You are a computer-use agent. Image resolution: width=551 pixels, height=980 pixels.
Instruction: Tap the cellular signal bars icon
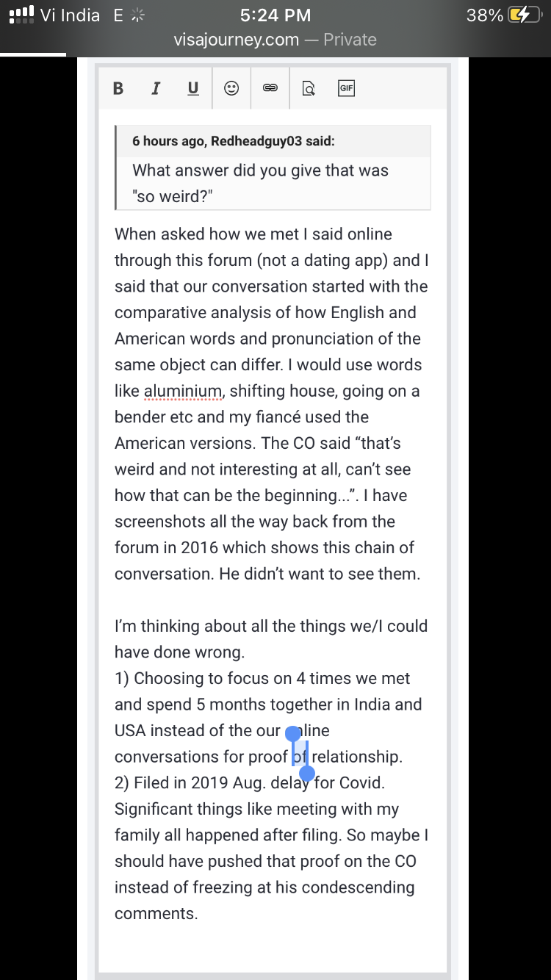[22, 15]
